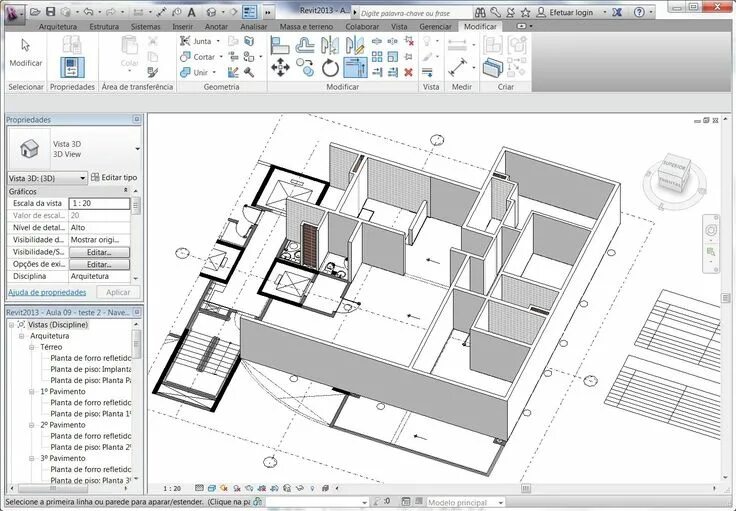736x511 pixels.
Task: Click the Open file icon in quick access toolbar
Action: tap(35, 12)
